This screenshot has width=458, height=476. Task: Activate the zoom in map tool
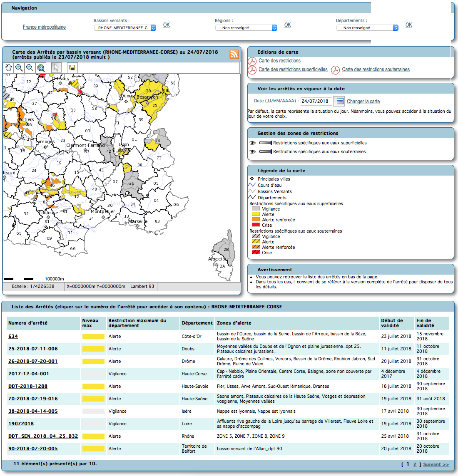[x=19, y=68]
